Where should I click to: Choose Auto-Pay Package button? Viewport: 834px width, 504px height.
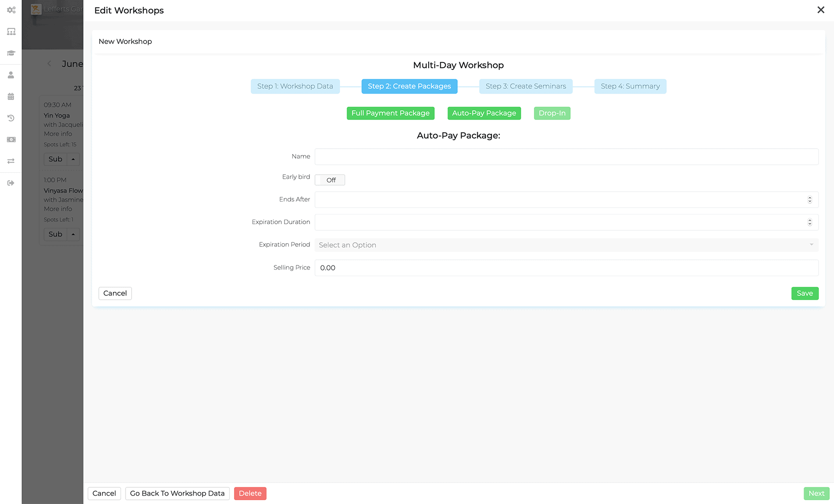pyautogui.click(x=484, y=113)
